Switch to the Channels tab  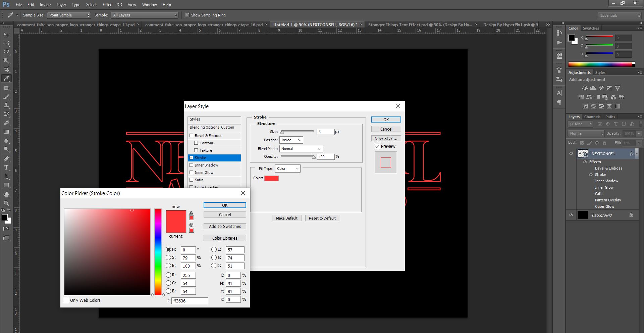(x=592, y=117)
